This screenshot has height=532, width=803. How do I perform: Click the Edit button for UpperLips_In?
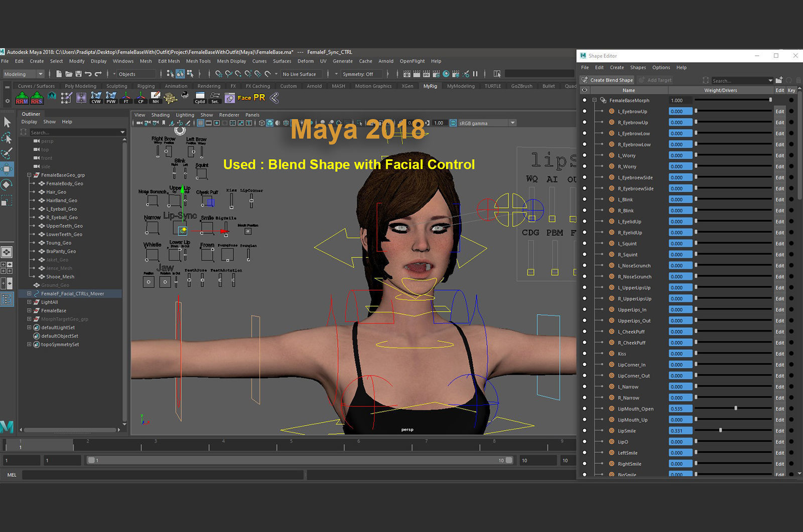pyautogui.click(x=779, y=310)
